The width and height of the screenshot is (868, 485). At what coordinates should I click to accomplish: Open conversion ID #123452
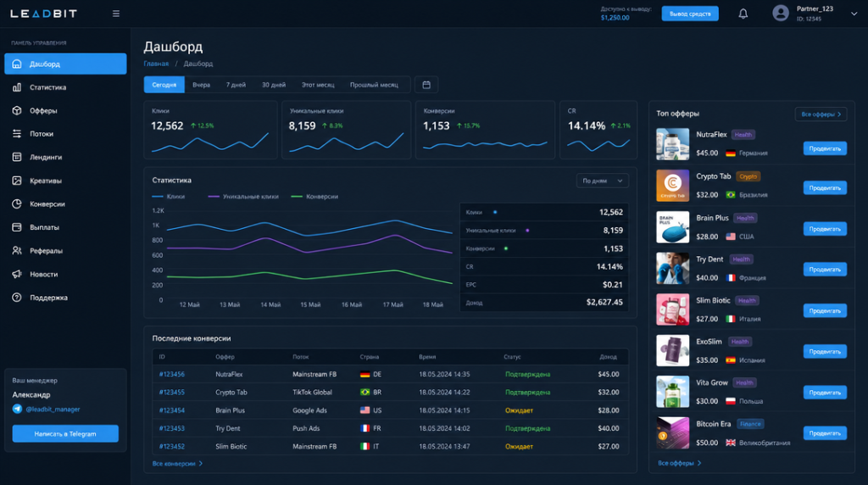click(x=171, y=446)
